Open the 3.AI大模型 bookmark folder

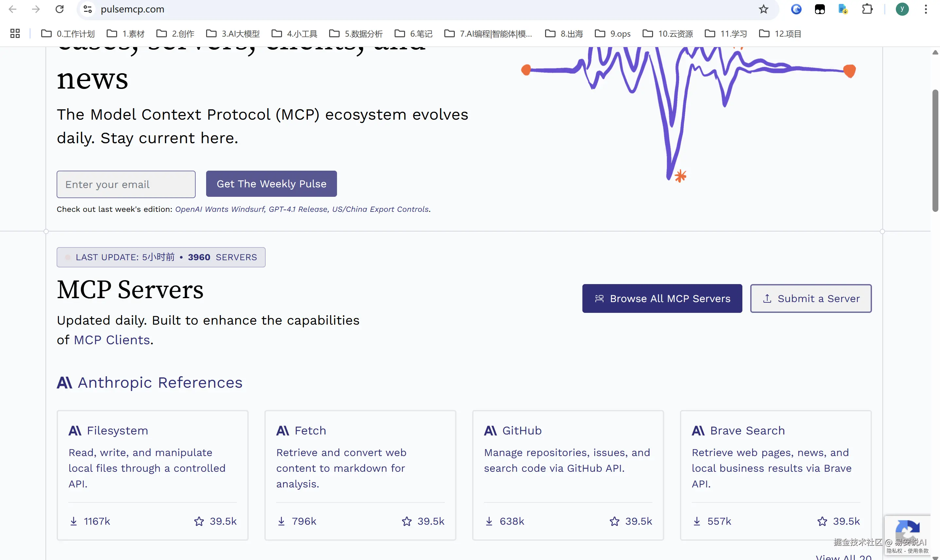point(233,34)
